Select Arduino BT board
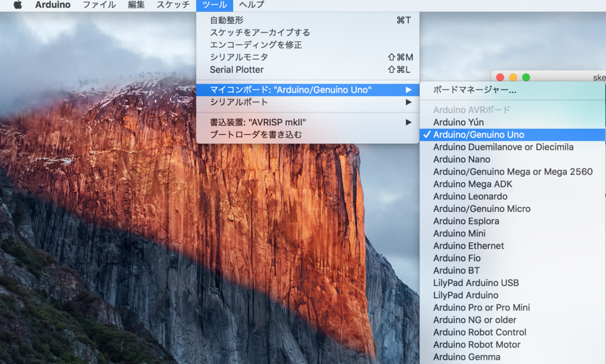 click(512, 270)
